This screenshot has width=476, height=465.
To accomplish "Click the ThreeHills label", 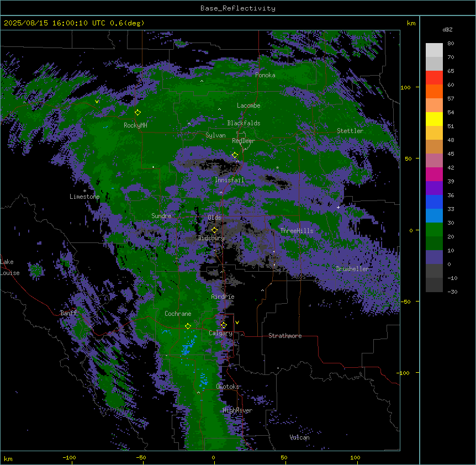I will (297, 231).
